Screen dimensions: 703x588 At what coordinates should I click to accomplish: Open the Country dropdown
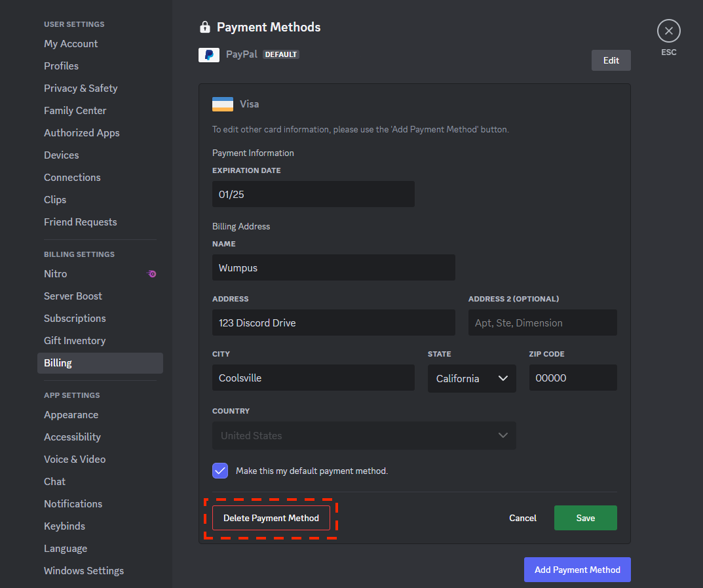click(x=364, y=435)
